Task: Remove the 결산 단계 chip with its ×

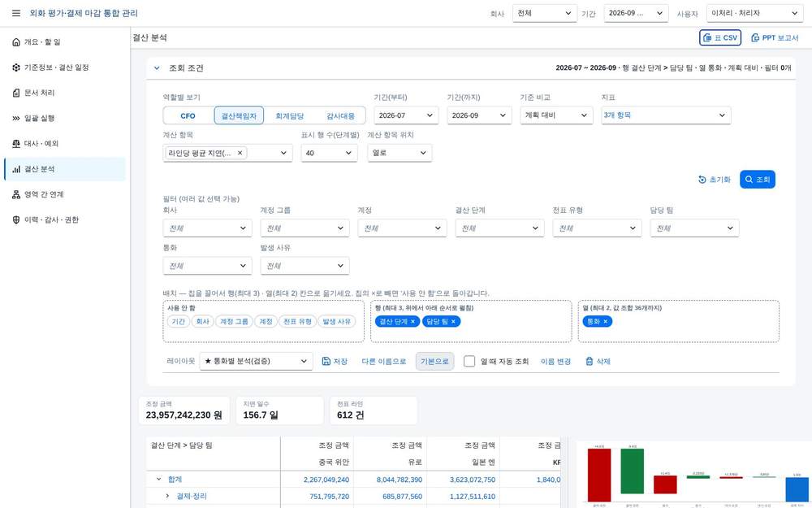Action: [412, 321]
